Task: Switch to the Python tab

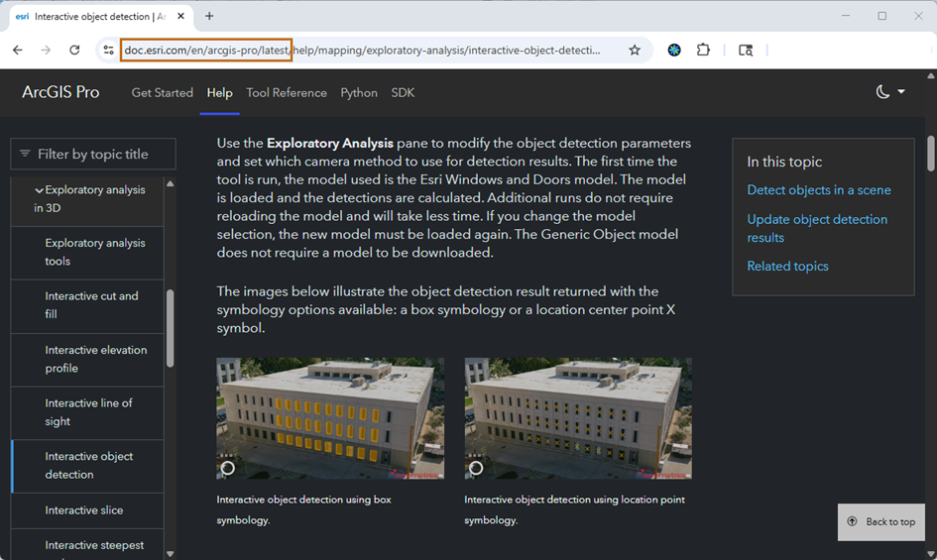Action: point(359,92)
